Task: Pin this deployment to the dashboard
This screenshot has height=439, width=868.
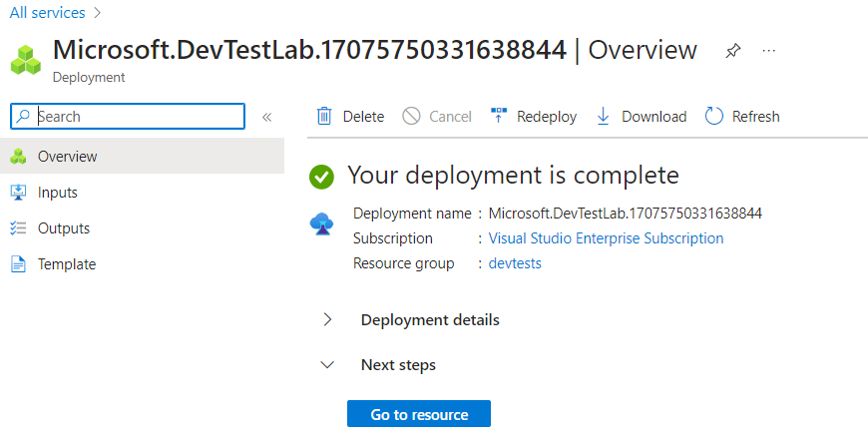Action: click(x=733, y=51)
